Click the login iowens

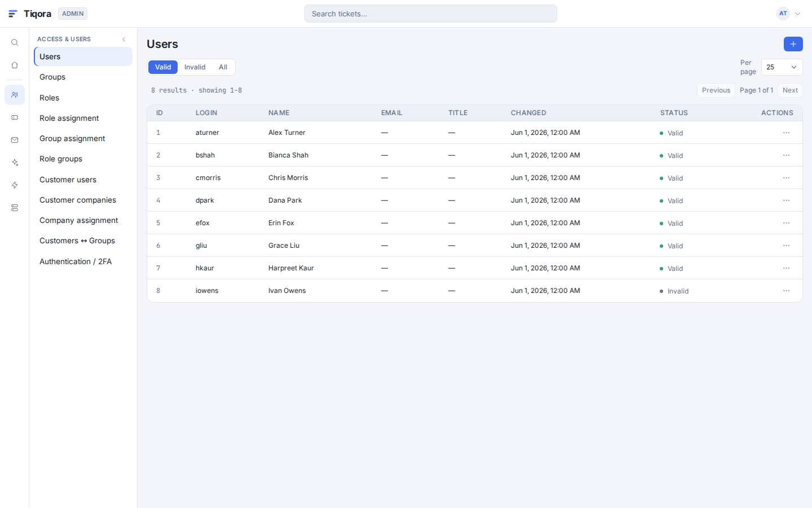207,291
